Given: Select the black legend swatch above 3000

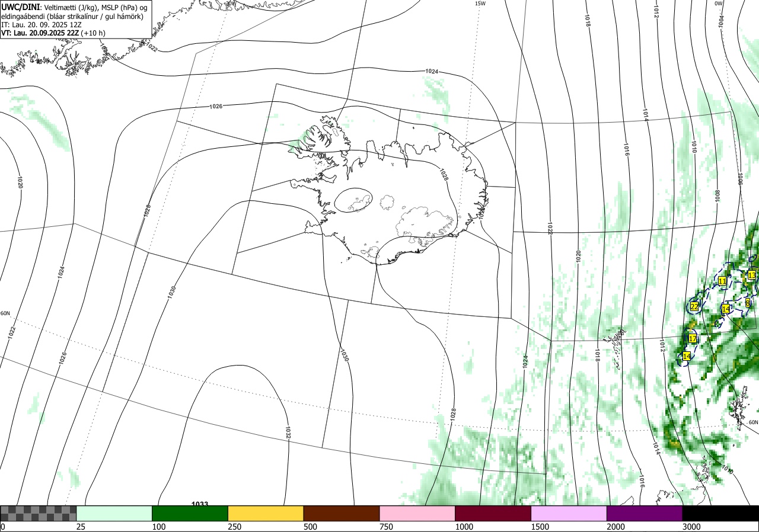Looking at the screenshot, I should point(720,513).
